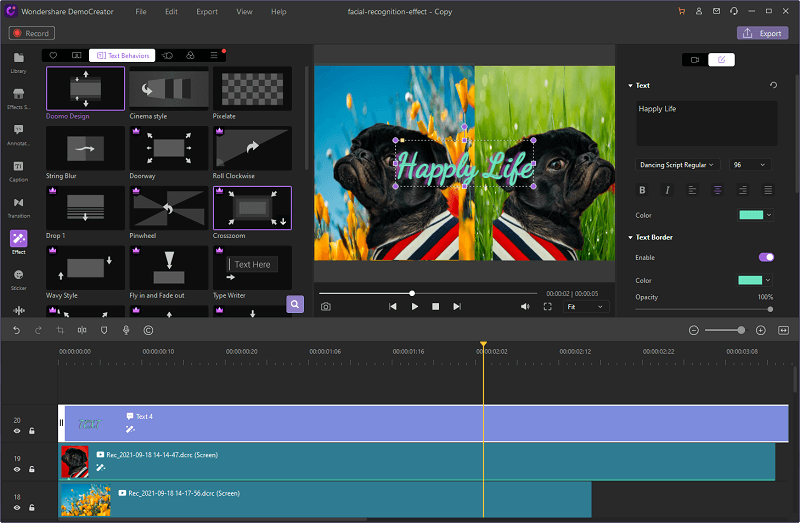Image resolution: width=800 pixels, height=523 pixels.
Task: Open the Text Border color dropdown arrow
Action: [768, 280]
